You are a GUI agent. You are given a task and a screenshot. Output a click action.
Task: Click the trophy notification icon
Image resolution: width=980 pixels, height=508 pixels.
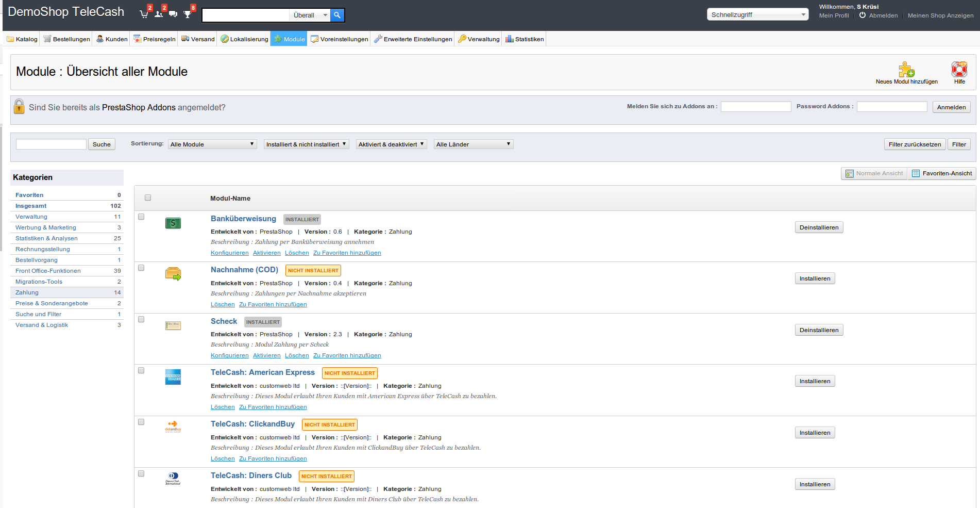coord(188,14)
